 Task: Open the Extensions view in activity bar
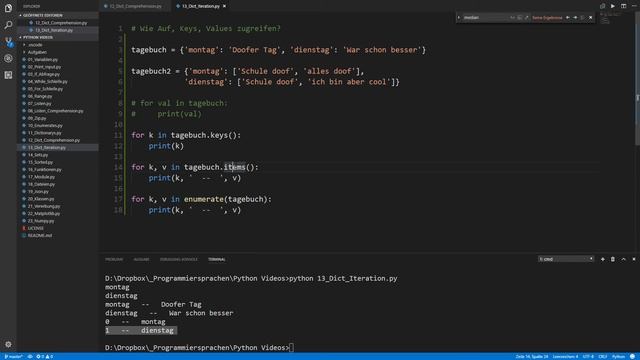coord(8,75)
